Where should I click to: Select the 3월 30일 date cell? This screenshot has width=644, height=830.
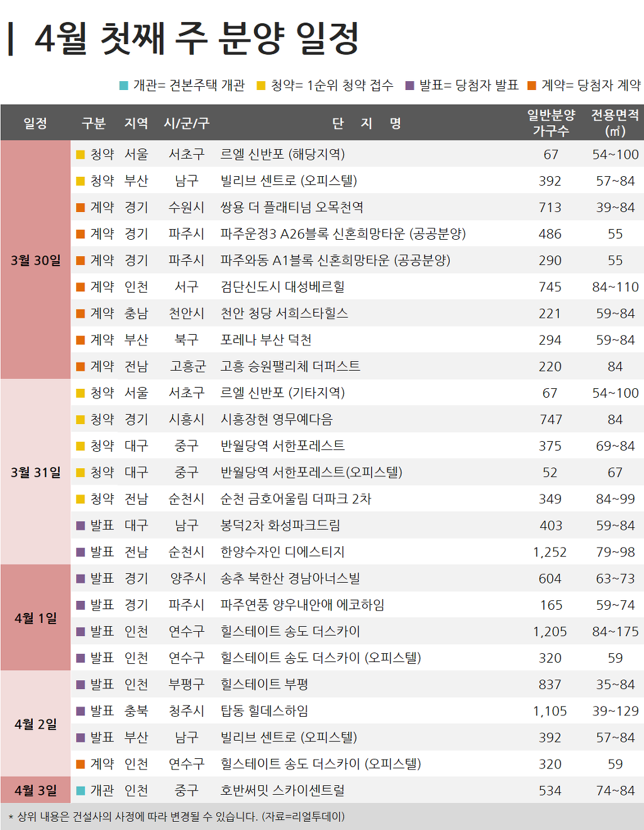click(x=36, y=260)
